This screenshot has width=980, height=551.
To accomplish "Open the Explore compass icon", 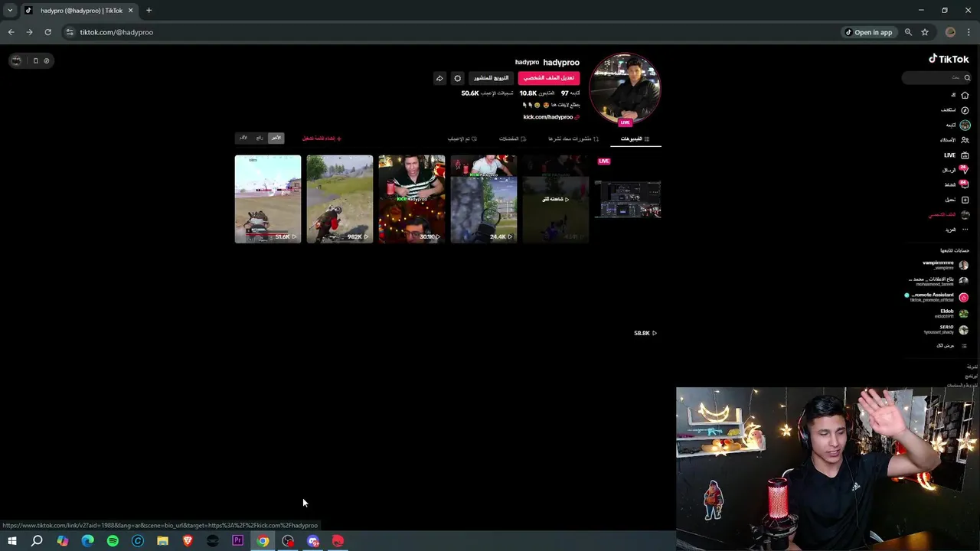I will [965, 110].
